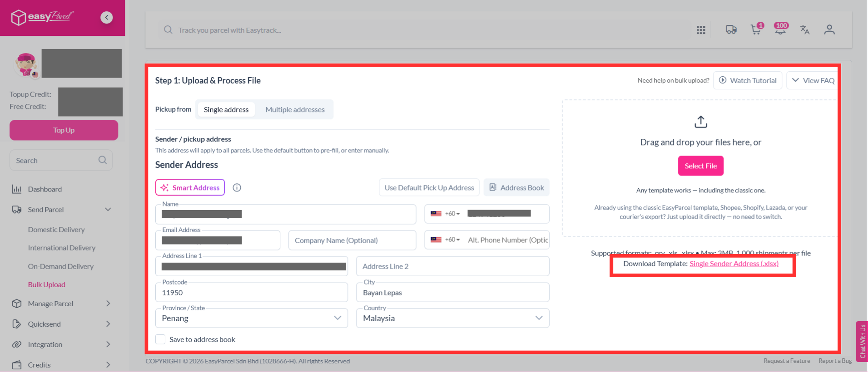Click the City field showing Bayan Lepas

tap(453, 292)
